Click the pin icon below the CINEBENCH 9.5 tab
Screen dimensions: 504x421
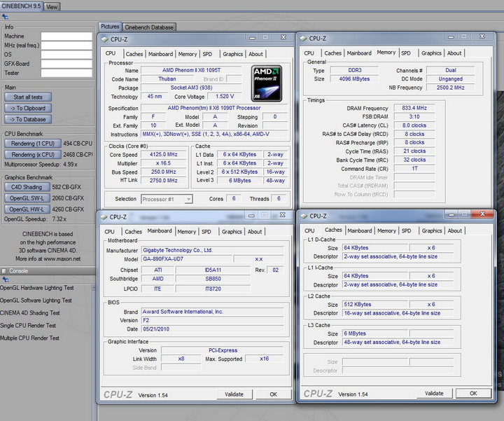coord(4,17)
